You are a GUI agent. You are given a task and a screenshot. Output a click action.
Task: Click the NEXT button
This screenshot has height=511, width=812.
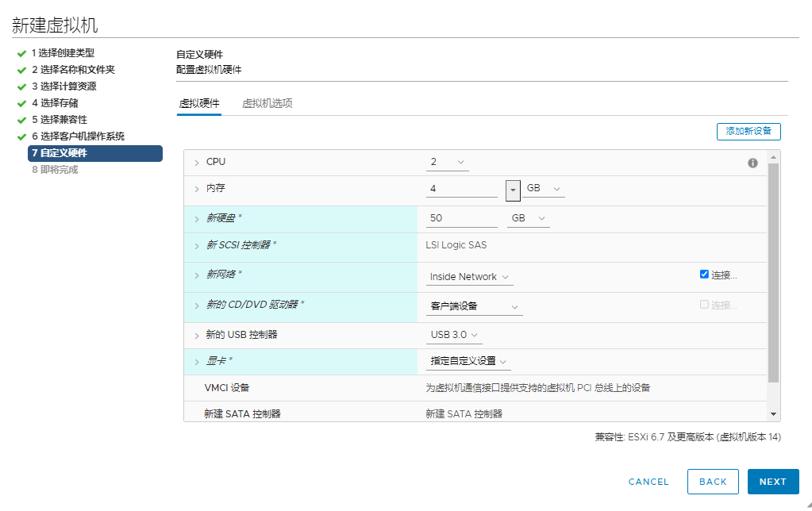(x=772, y=482)
